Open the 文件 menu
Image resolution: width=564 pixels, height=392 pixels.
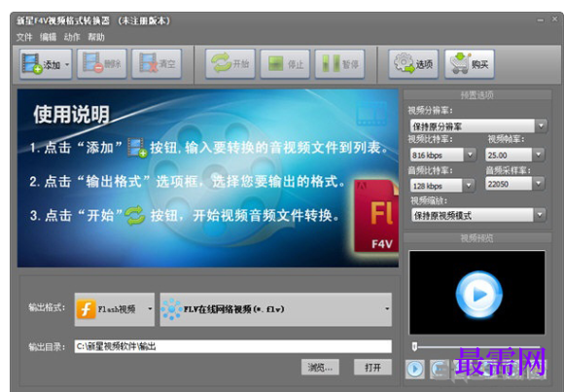click(x=24, y=37)
